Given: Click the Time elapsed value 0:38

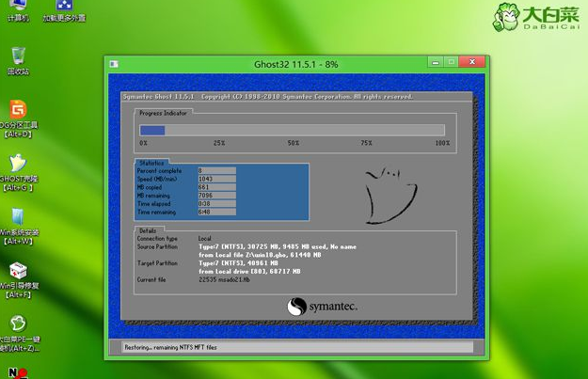Looking at the screenshot, I should click(216, 203).
